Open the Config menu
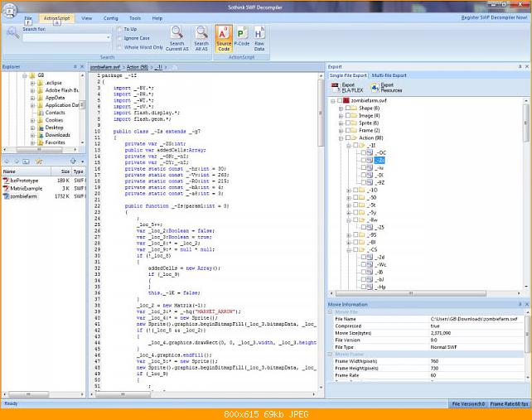This screenshot has height=420, width=532. [110, 18]
